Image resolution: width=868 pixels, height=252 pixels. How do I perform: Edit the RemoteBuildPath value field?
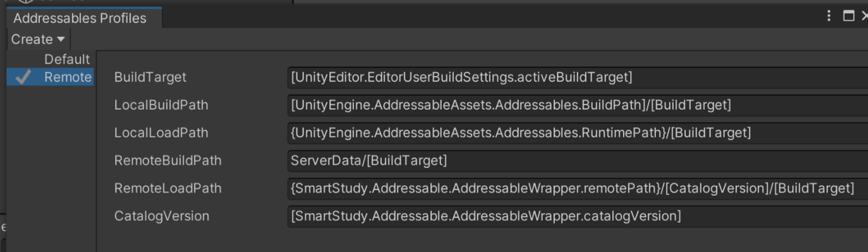coord(578,160)
